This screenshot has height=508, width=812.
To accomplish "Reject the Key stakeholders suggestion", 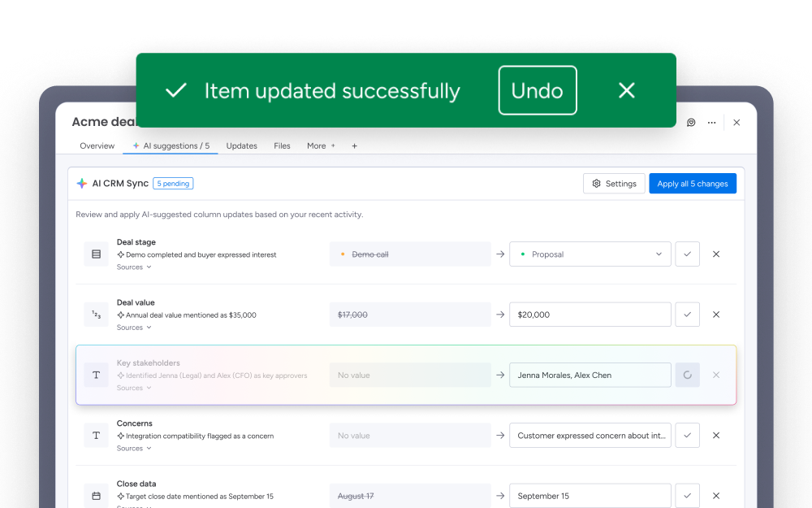I will pyautogui.click(x=715, y=376).
